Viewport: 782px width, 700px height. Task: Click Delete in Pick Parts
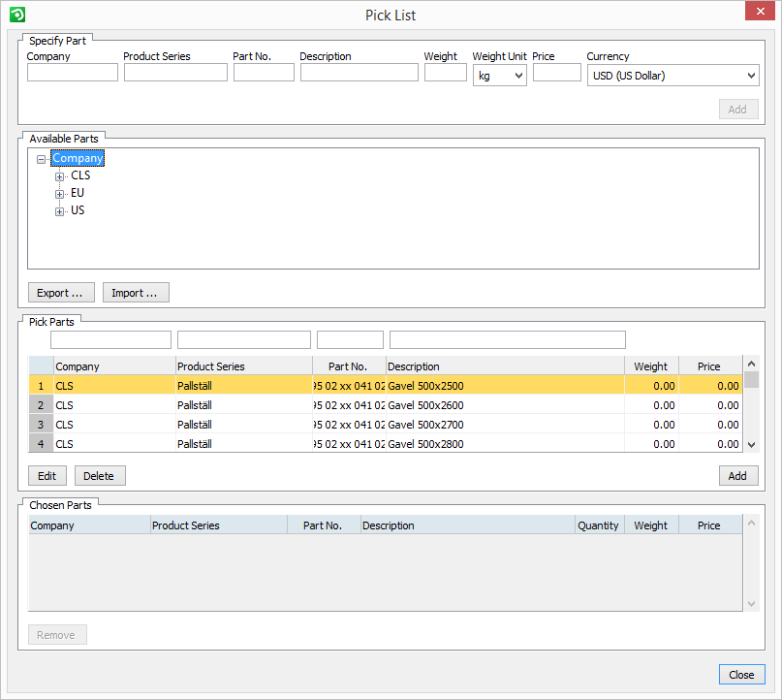pyautogui.click(x=100, y=476)
